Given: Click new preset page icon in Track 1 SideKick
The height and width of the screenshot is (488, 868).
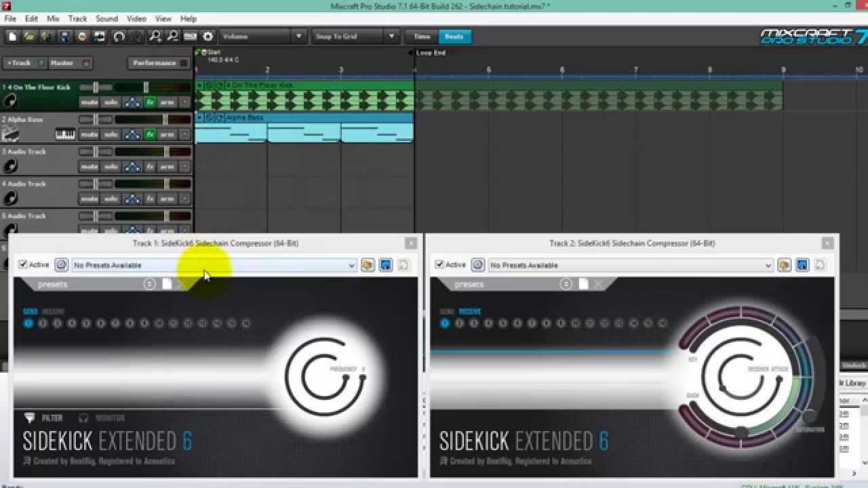Looking at the screenshot, I should point(167,284).
